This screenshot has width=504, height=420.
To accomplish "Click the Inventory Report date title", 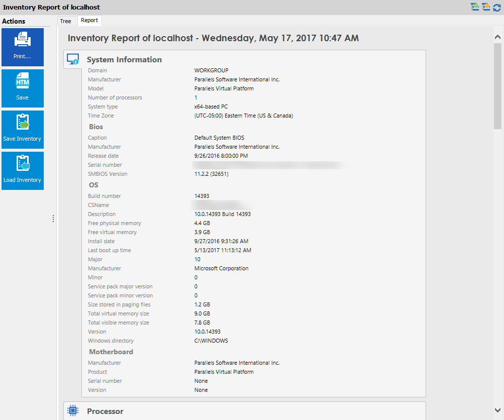I will pos(213,38).
